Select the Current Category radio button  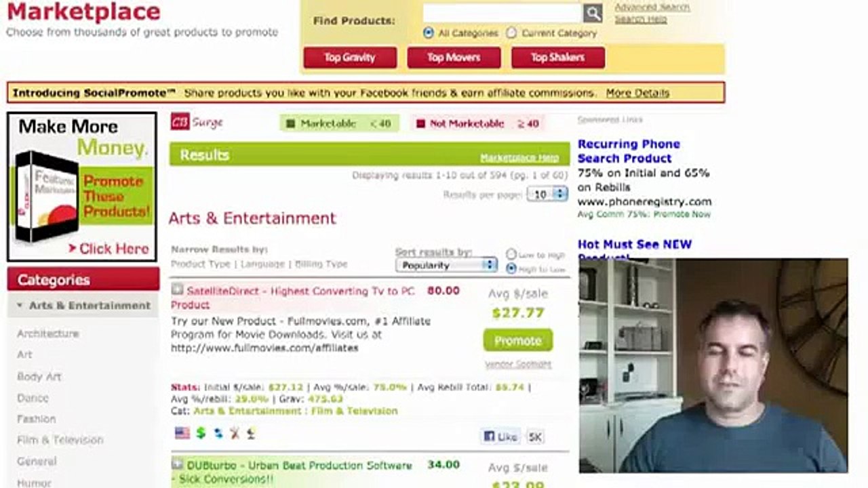click(x=511, y=33)
